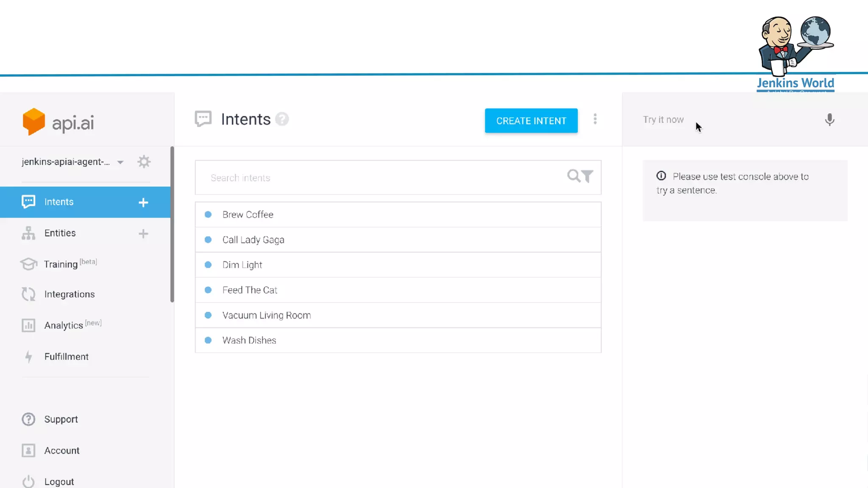868x488 pixels.
Task: Open the Feed The Cat intent
Action: point(250,290)
